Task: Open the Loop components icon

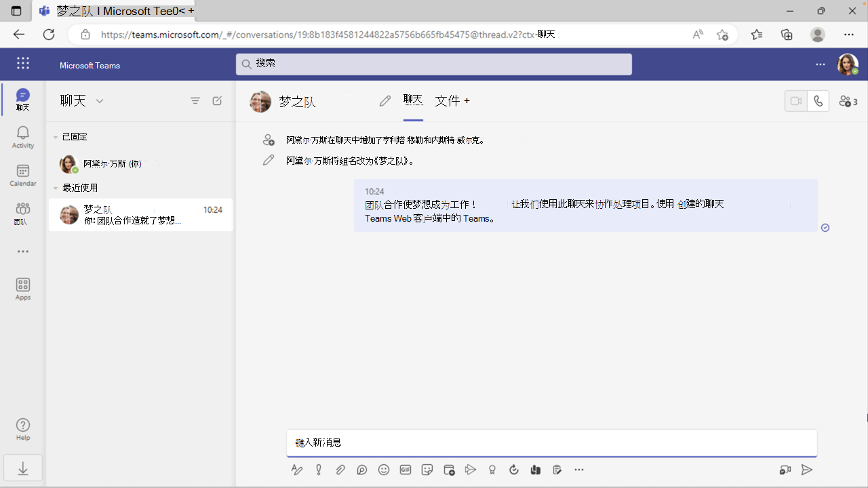Action: pyautogui.click(x=362, y=470)
